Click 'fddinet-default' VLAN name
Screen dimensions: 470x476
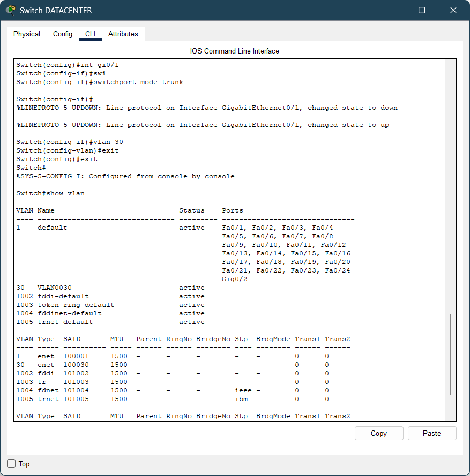coord(70,313)
